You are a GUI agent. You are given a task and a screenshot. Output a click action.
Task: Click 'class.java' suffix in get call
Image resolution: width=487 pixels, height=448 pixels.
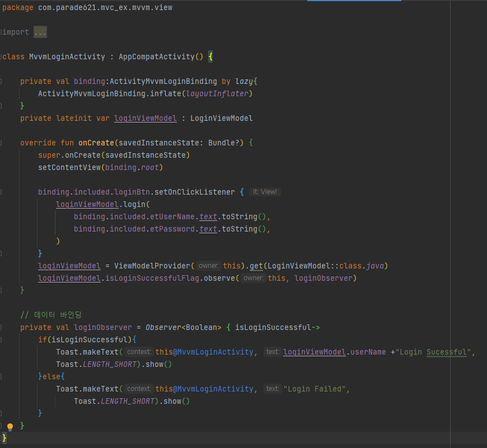click(362, 266)
